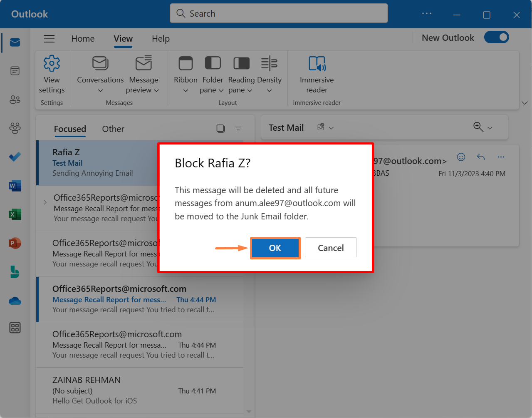Expand Message preview dropdown chevron
The width and height of the screenshot is (532, 418).
coord(156,90)
